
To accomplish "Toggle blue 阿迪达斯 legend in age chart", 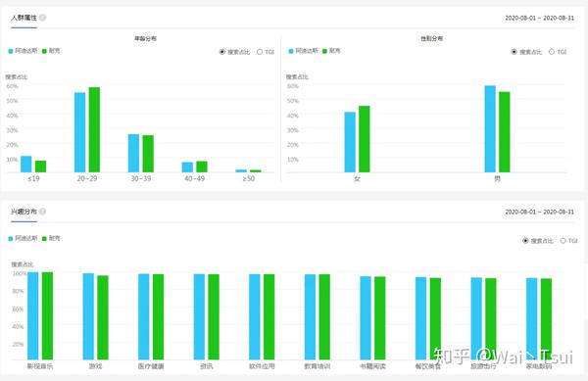I will pyautogui.click(x=23, y=51).
